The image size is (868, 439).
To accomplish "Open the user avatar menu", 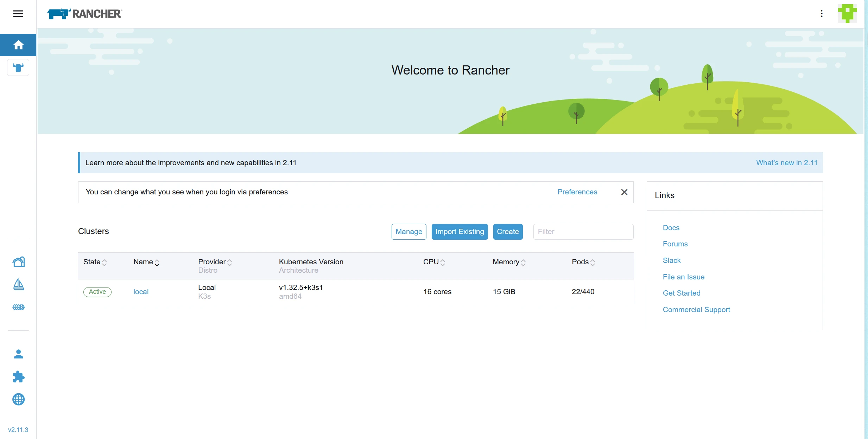I will tap(847, 14).
